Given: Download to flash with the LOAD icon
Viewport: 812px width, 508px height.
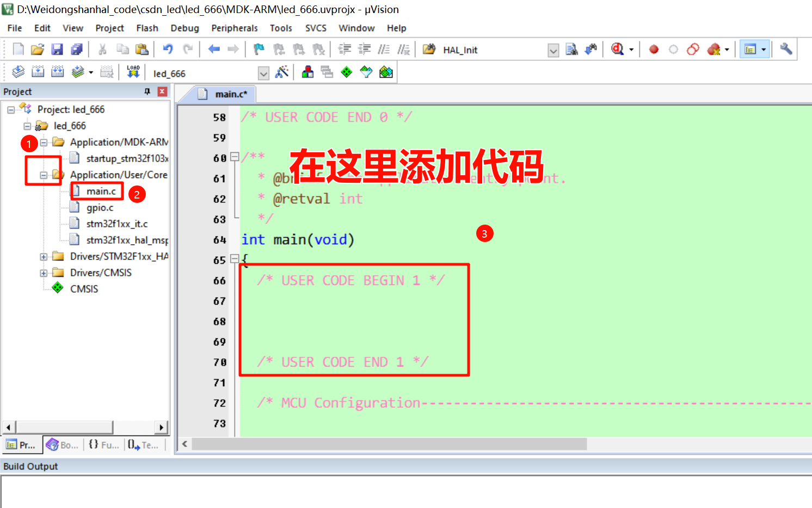Looking at the screenshot, I should pos(133,72).
